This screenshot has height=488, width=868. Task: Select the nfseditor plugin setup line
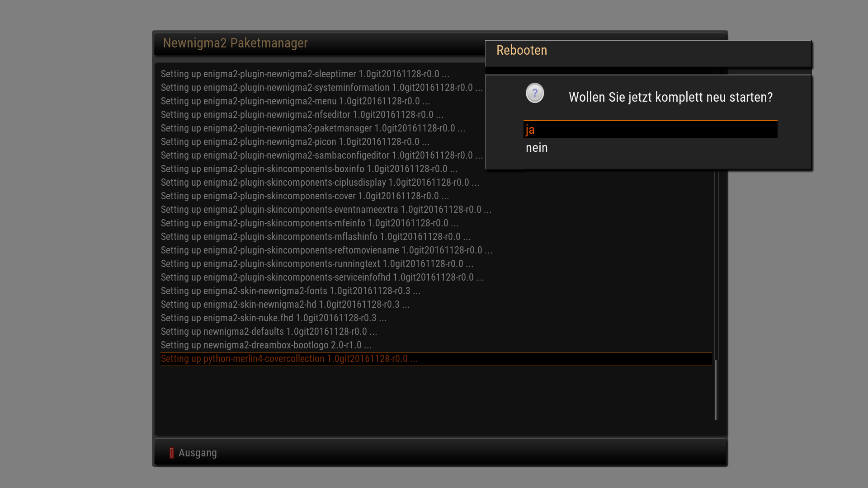pyautogui.click(x=302, y=115)
